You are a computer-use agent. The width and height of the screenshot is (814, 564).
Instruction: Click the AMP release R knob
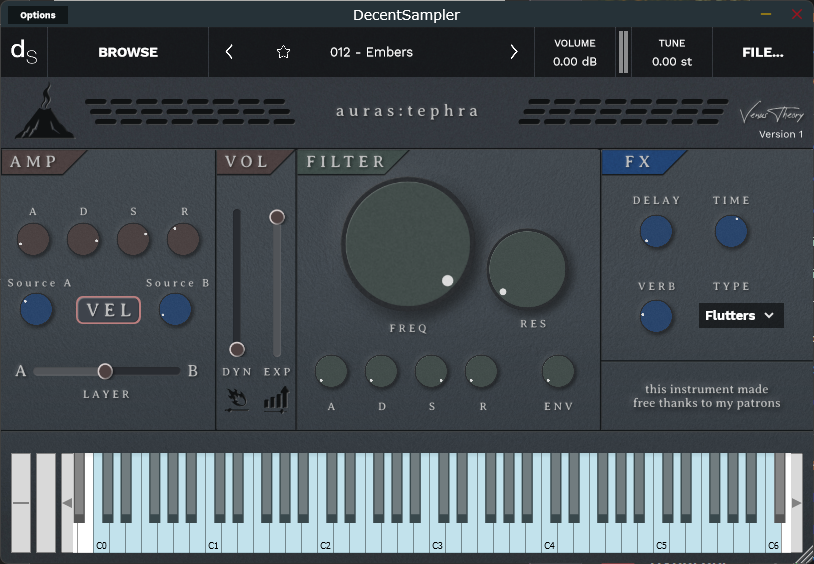[x=183, y=239]
